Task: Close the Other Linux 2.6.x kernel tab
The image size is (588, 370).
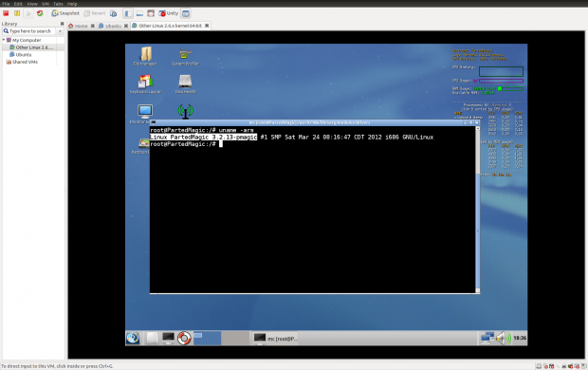Action: click(207, 26)
